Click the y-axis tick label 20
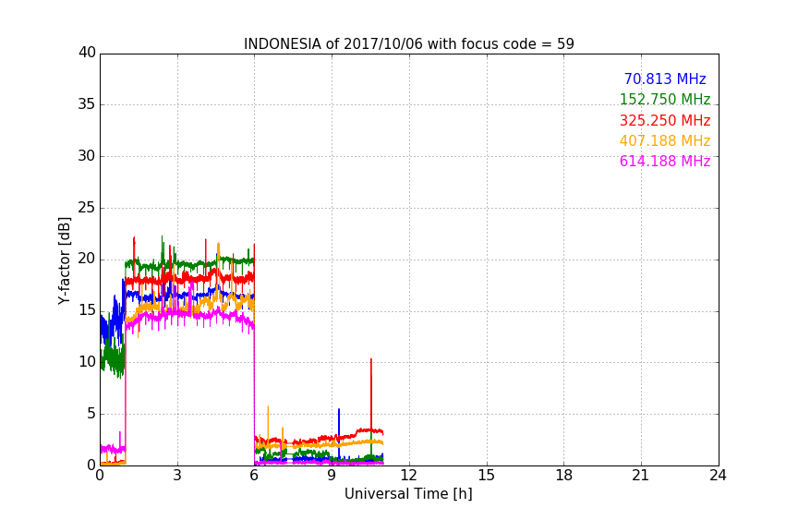The width and height of the screenshot is (798, 532). pos(87,260)
